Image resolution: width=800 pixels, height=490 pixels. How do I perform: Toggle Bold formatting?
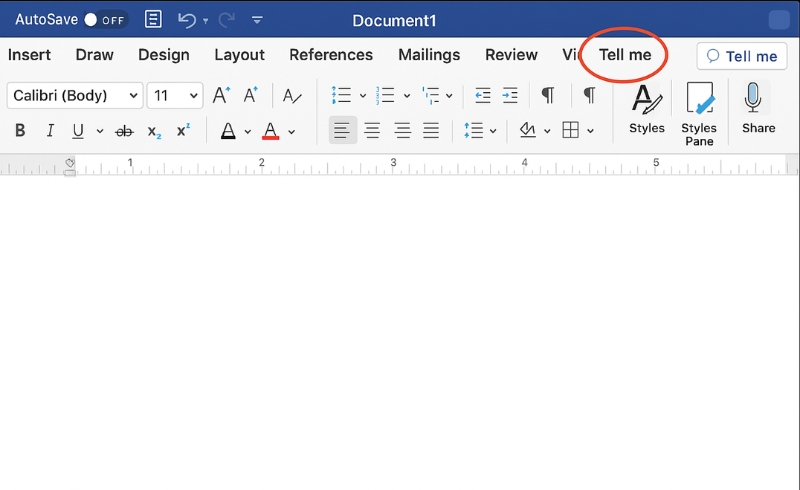coord(20,131)
